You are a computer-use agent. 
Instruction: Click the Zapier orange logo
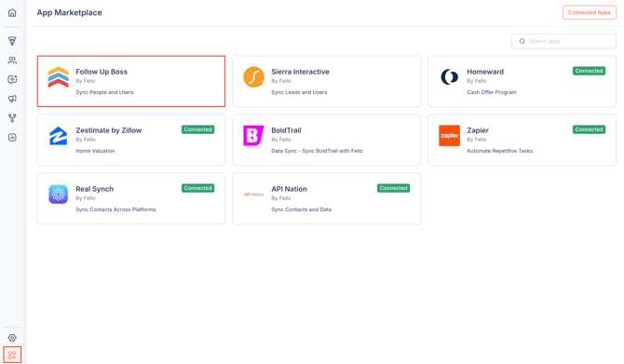tap(449, 136)
